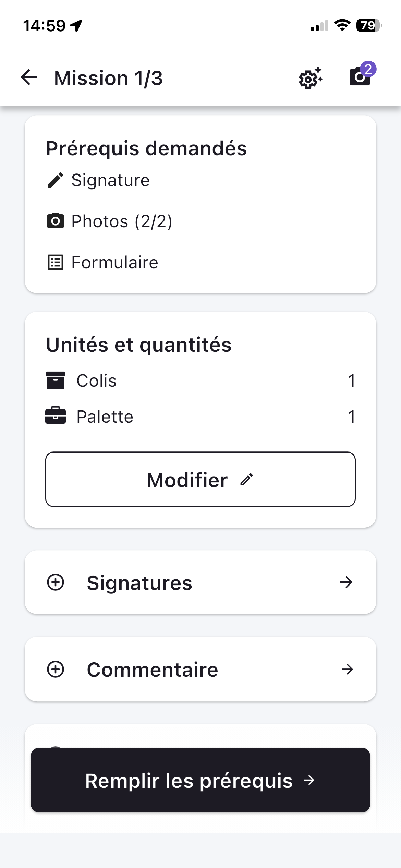Tap the Palette briefcase icon
401x868 pixels.
(55, 416)
